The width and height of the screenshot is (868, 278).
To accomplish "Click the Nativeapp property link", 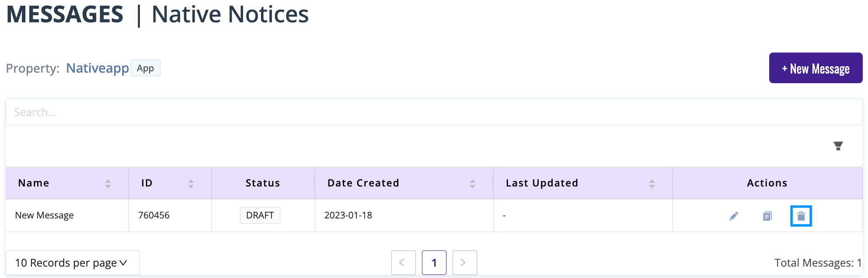I will tap(97, 68).
